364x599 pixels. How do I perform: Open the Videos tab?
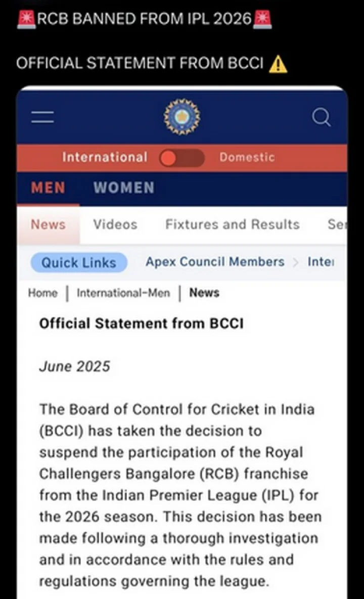(x=115, y=224)
